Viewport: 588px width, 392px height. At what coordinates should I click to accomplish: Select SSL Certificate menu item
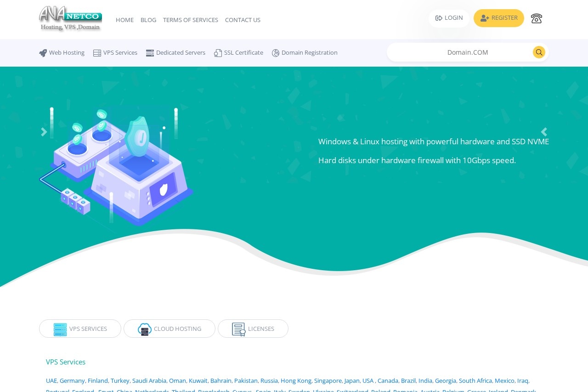238,53
